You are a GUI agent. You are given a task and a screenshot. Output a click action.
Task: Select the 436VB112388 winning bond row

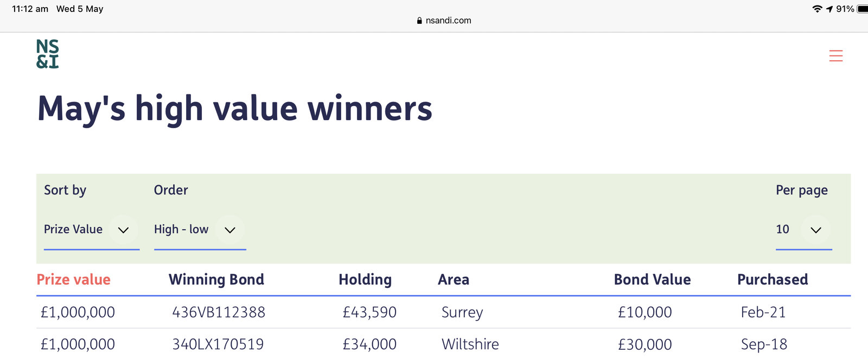click(219, 312)
